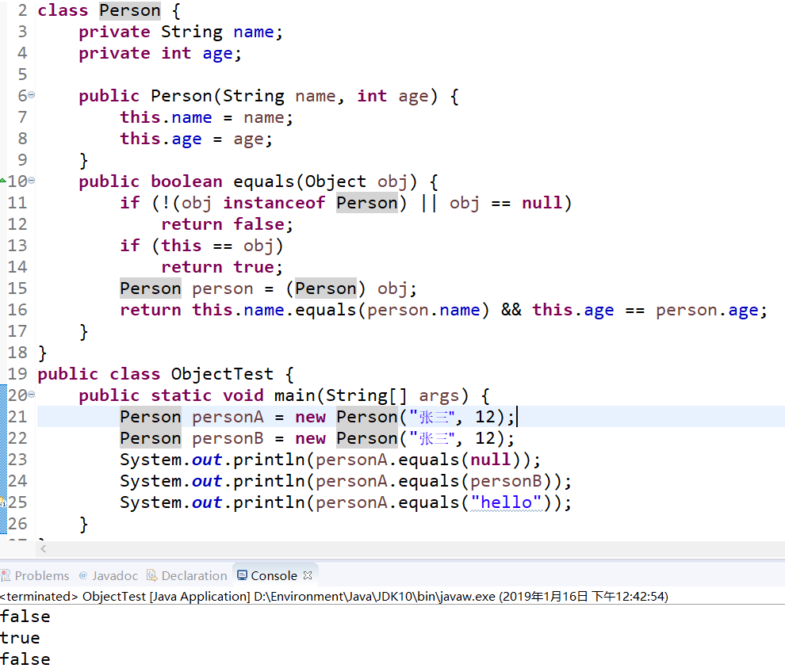Collapse the equals method fold at line 10

[32, 180]
